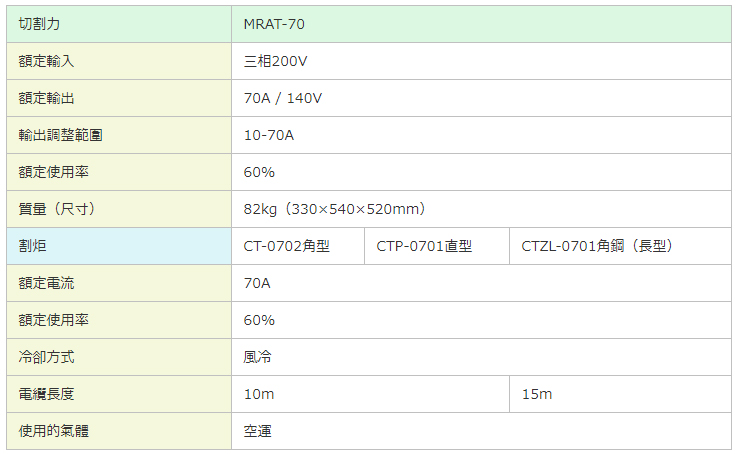
Task: Click the 冷卻方式 row label
Action: click(x=47, y=357)
